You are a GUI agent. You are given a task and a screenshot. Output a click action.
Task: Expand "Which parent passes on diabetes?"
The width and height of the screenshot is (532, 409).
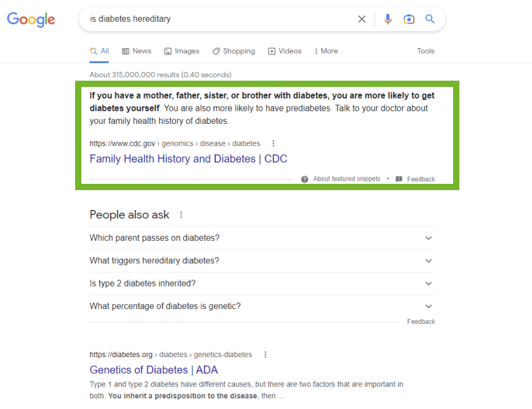(x=262, y=238)
